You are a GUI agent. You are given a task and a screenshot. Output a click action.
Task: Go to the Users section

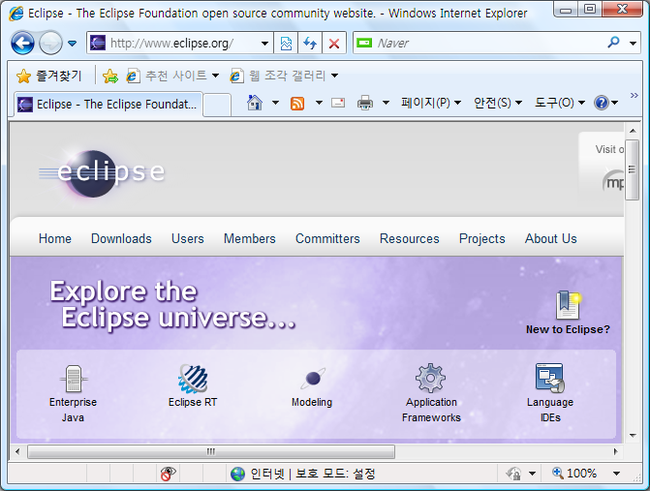tap(188, 239)
